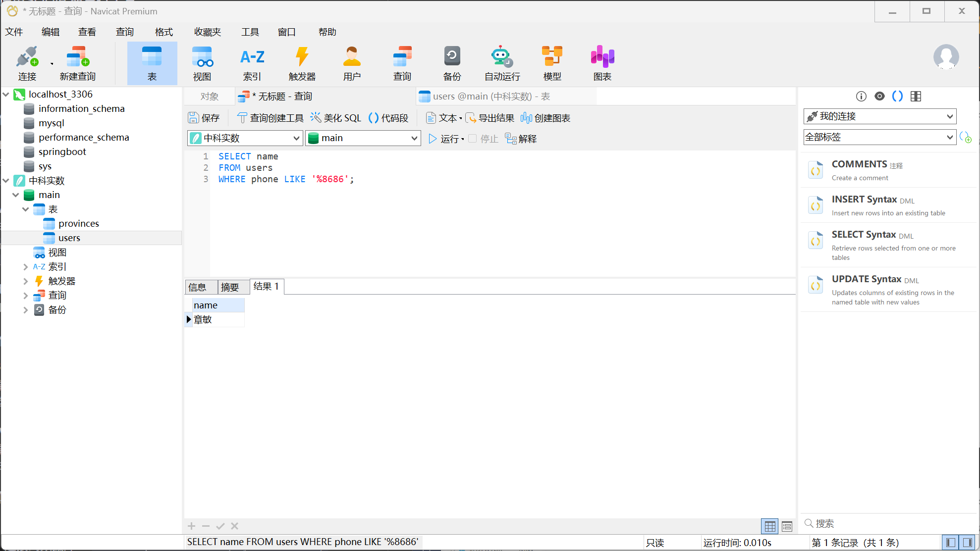Toggle the right side panel visibility
The width and height of the screenshot is (980, 551).
tap(967, 543)
